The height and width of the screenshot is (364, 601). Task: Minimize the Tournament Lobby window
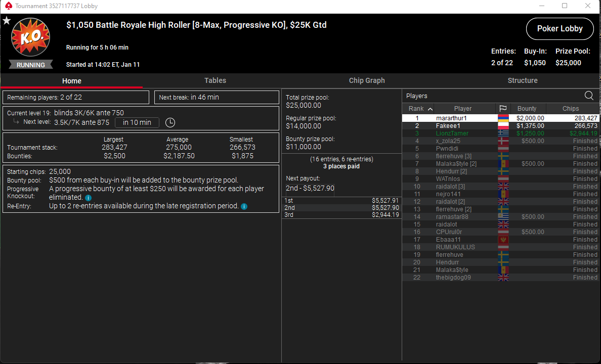(x=542, y=6)
